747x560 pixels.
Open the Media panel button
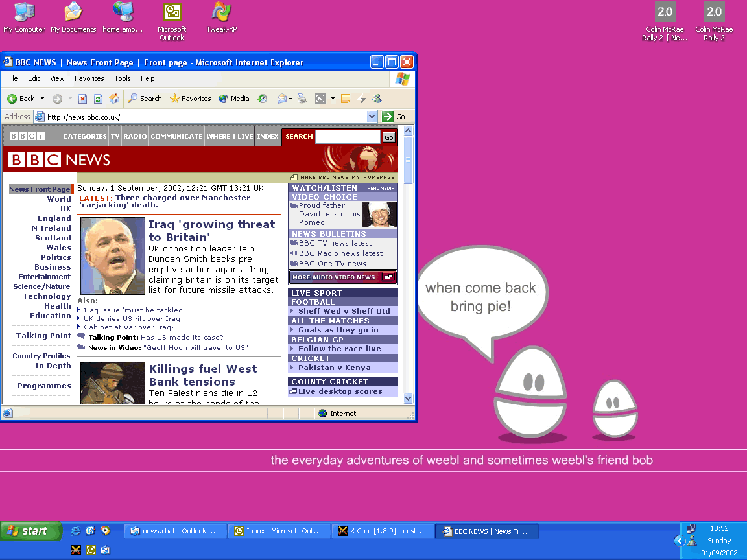click(x=234, y=99)
